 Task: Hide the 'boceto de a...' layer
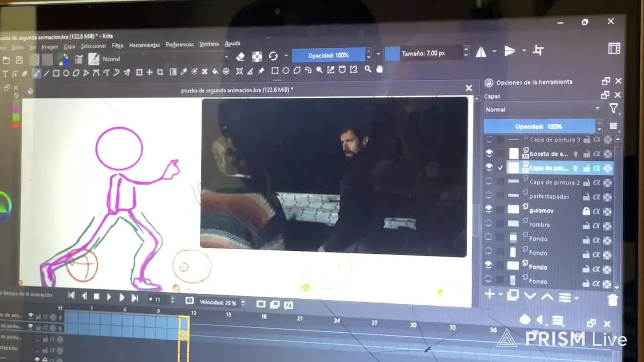[489, 153]
